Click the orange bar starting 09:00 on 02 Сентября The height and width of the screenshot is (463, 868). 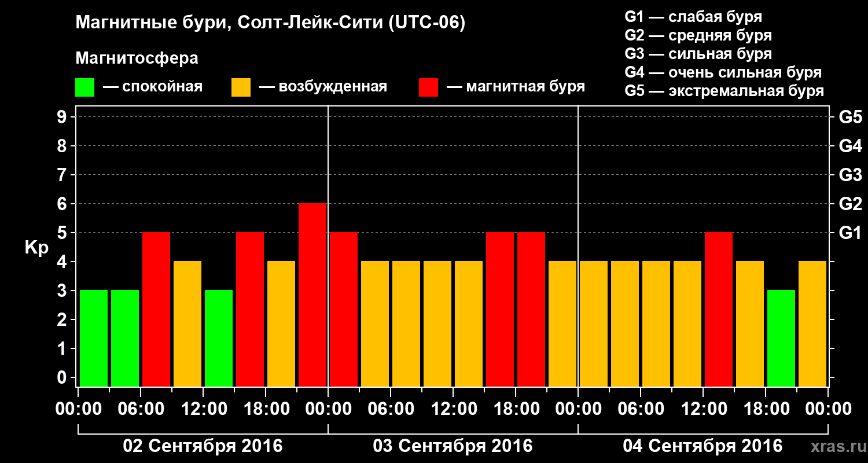point(187,324)
